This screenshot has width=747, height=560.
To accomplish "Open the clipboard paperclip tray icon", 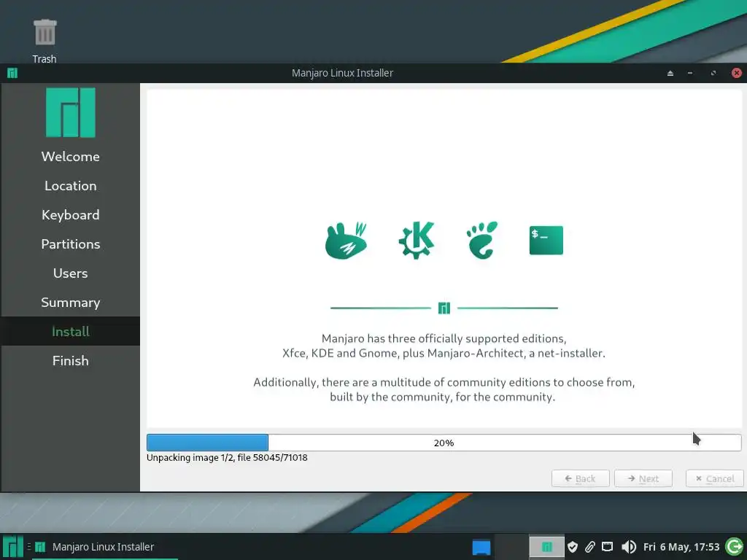I will [589, 547].
